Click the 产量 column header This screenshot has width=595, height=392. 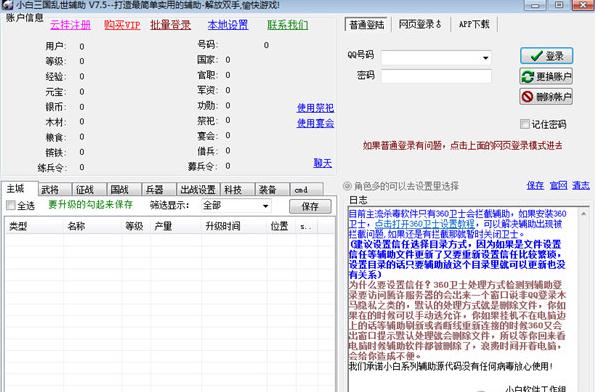pos(176,227)
